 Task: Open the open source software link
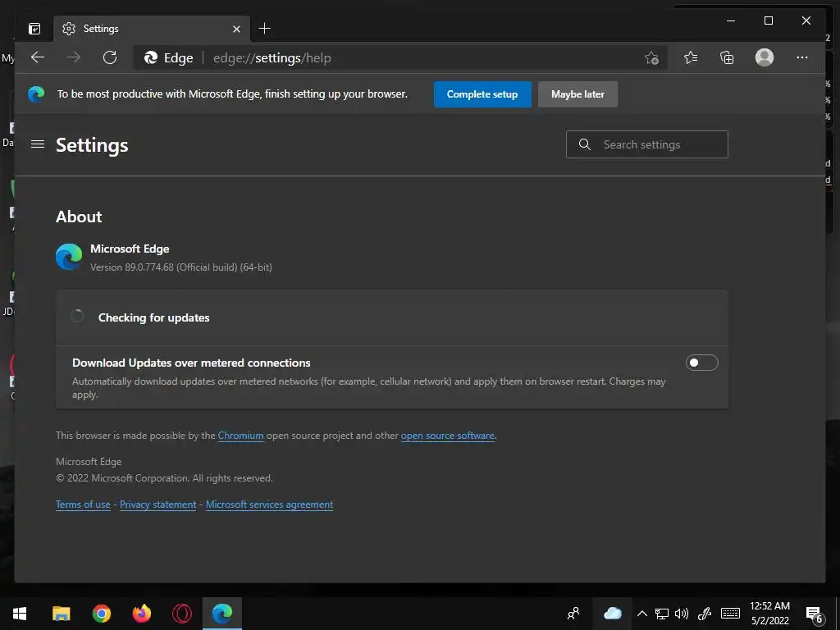tap(447, 436)
